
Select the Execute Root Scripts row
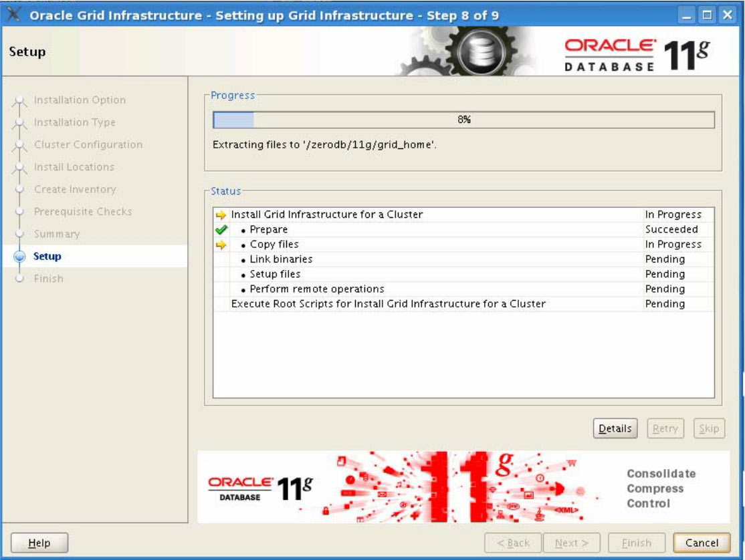[388, 304]
